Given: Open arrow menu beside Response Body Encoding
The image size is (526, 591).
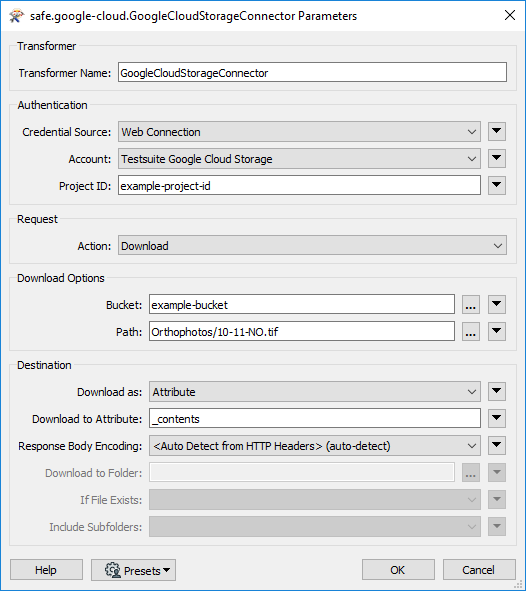Looking at the screenshot, I should [497, 446].
